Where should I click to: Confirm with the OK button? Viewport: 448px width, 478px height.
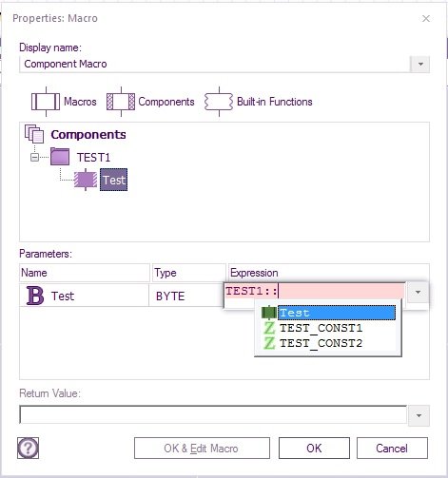[x=314, y=449]
